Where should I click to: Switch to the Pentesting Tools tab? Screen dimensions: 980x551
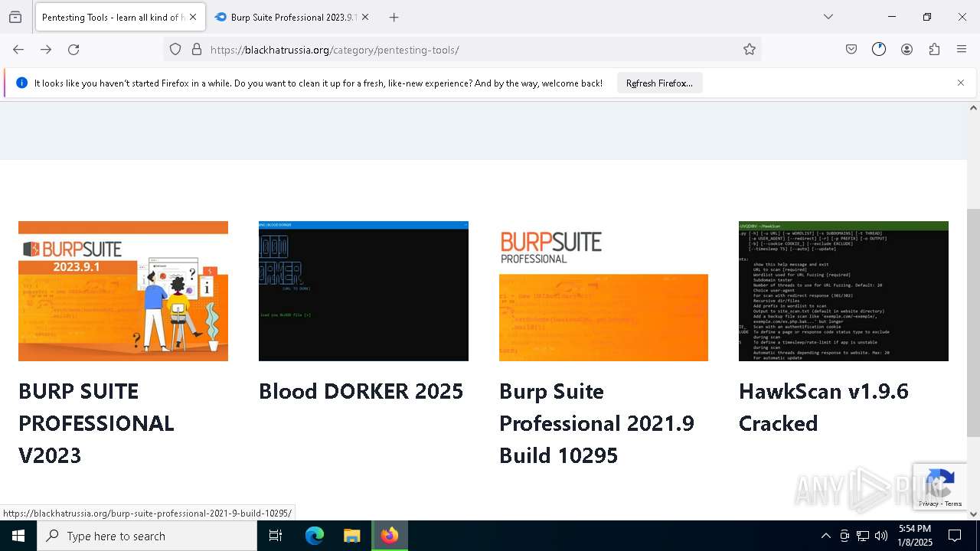(x=120, y=17)
